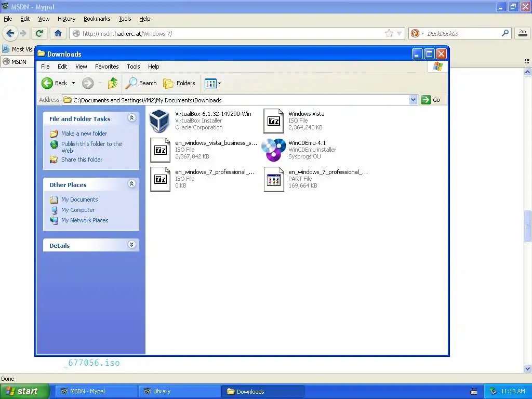Viewport: 532px width, 399px height.
Task: Click Publish this folder to the Web
Action: [91, 147]
